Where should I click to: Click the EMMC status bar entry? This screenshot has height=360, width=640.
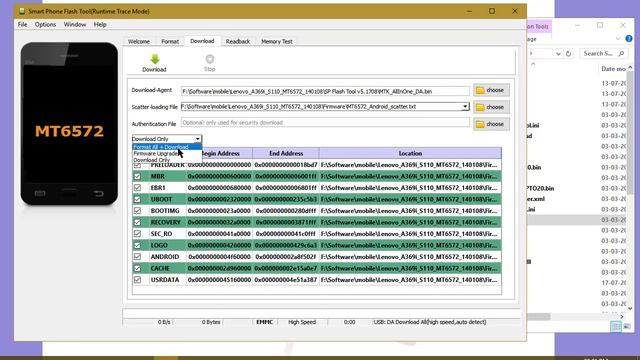(x=264, y=322)
